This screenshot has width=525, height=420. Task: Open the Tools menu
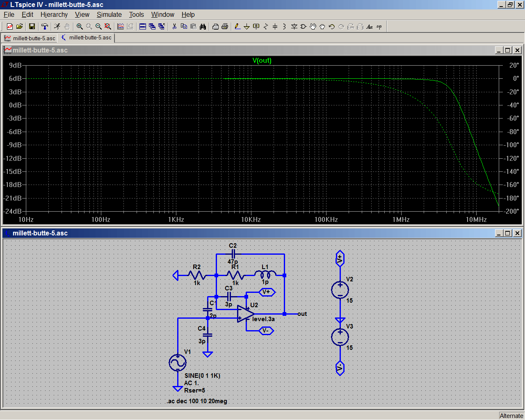tap(137, 14)
